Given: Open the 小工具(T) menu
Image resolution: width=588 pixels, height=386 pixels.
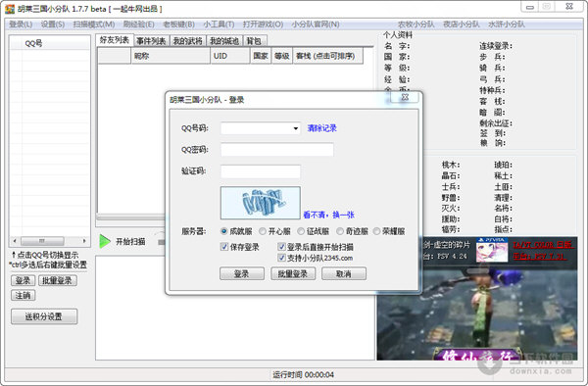Looking at the screenshot, I should click(x=219, y=24).
